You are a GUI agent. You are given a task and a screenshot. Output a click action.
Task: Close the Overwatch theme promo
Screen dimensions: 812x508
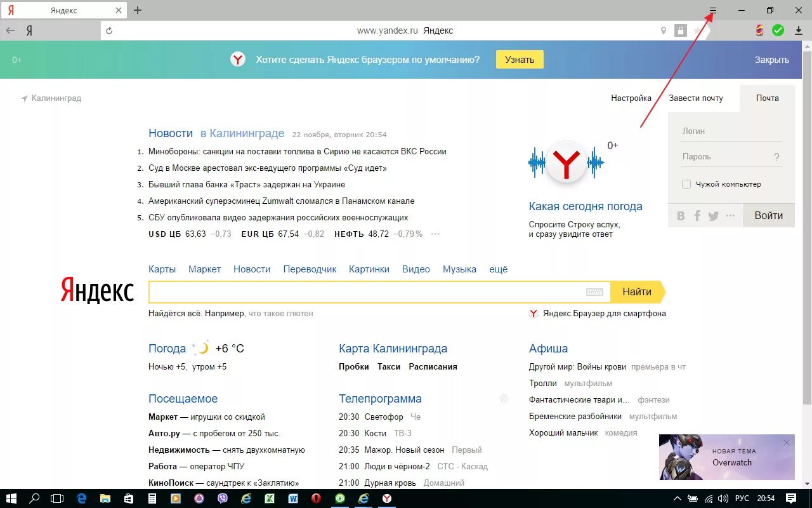787,443
